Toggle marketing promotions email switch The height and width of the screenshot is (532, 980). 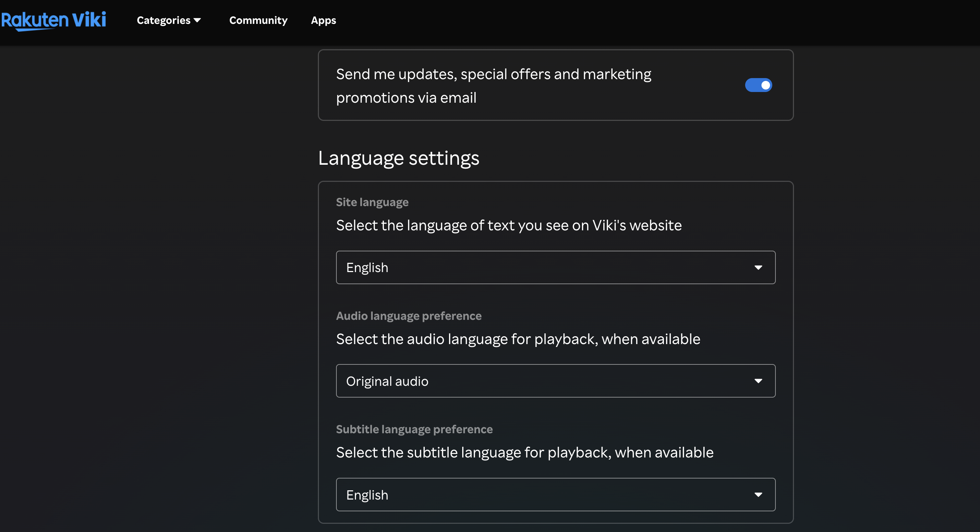pyautogui.click(x=758, y=85)
